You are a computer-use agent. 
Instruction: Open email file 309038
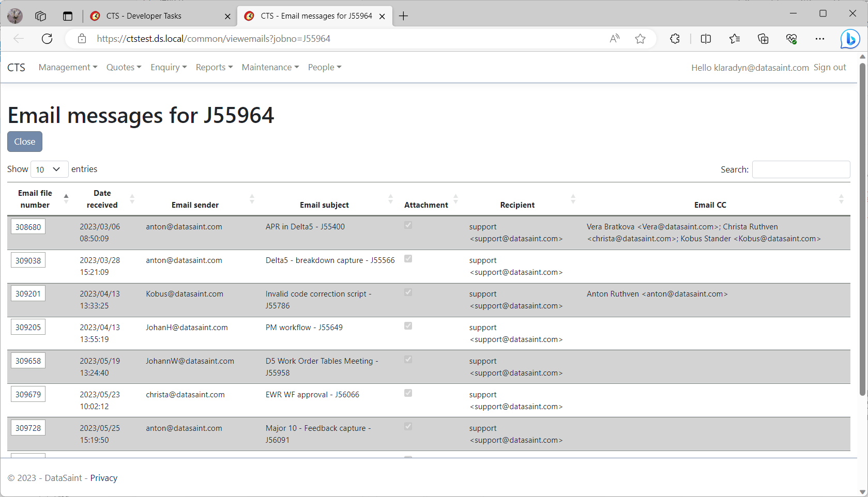(x=28, y=260)
